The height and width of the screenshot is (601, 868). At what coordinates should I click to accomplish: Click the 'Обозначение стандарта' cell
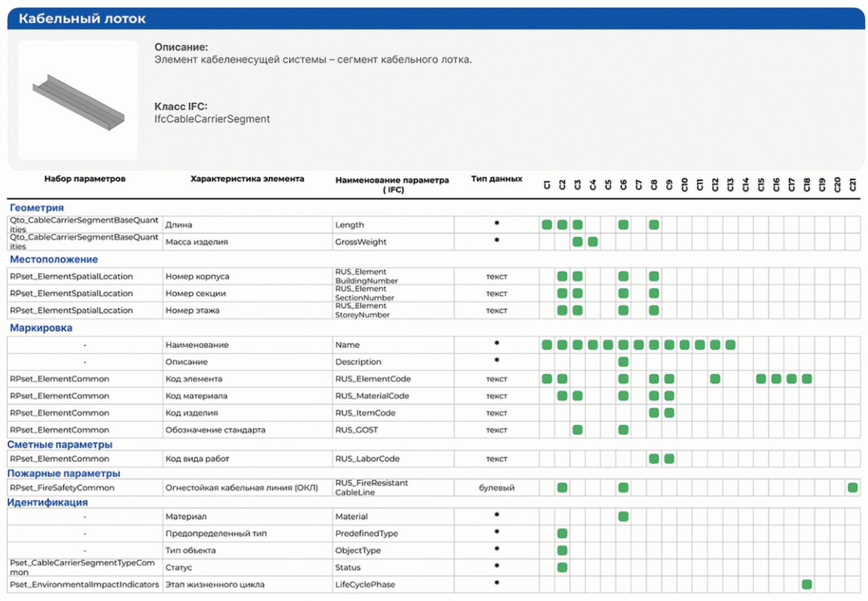pyautogui.click(x=247, y=430)
